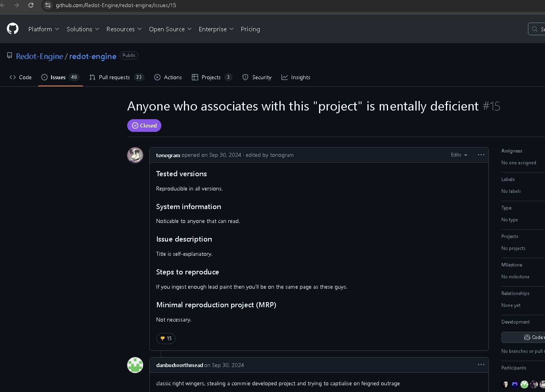Open the tonogram avatar beside the issue post
The width and height of the screenshot is (545, 392).
pos(135,155)
